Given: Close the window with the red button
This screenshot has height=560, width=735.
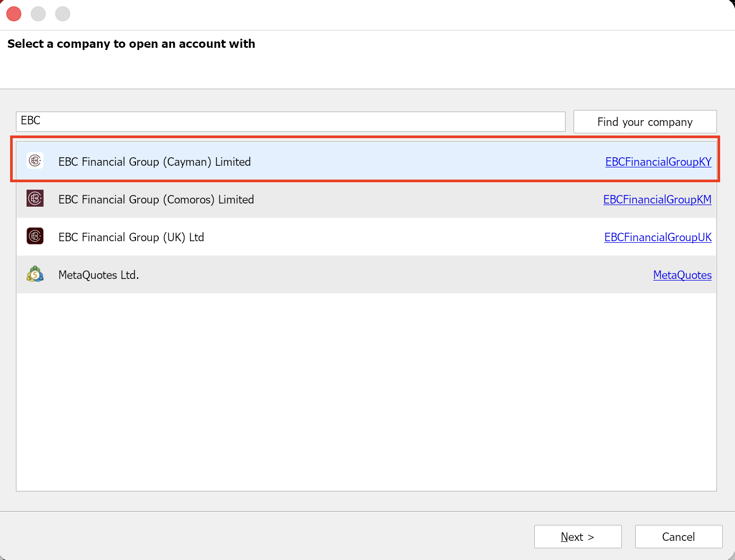Looking at the screenshot, I should [14, 14].
